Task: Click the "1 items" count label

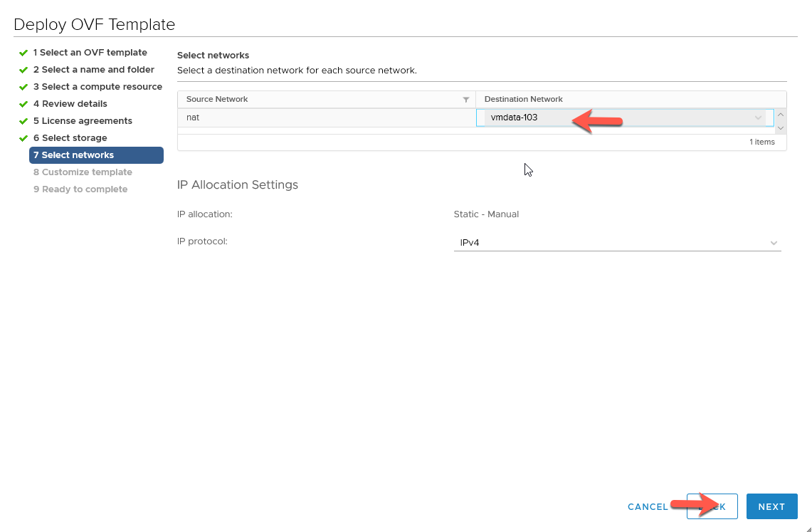Action: [762, 142]
